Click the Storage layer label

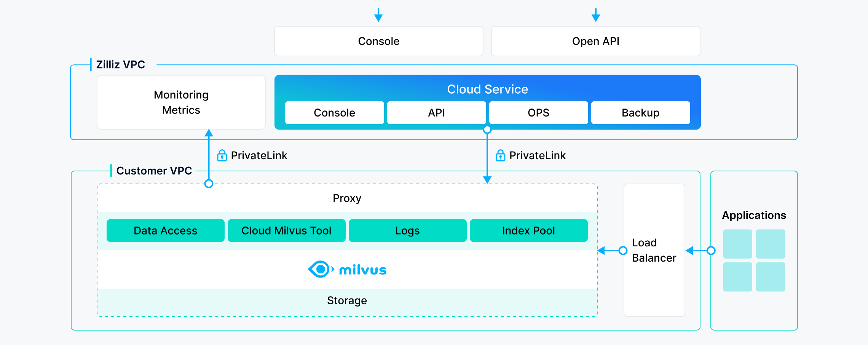tap(347, 300)
